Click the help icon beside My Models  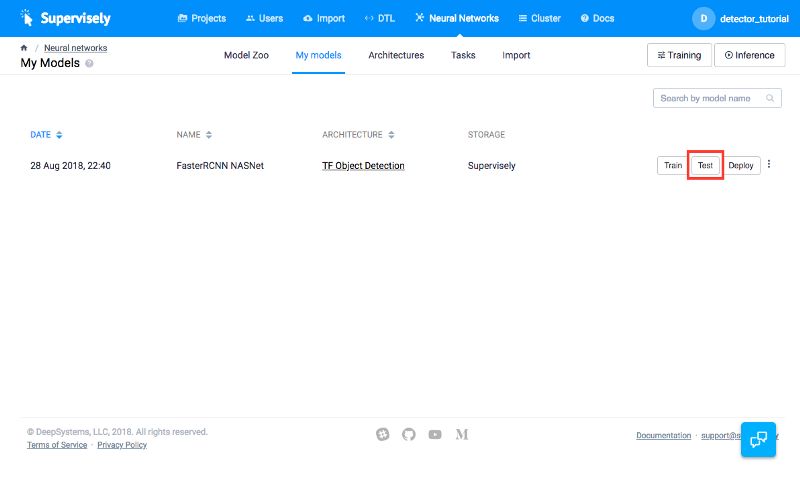(x=89, y=63)
